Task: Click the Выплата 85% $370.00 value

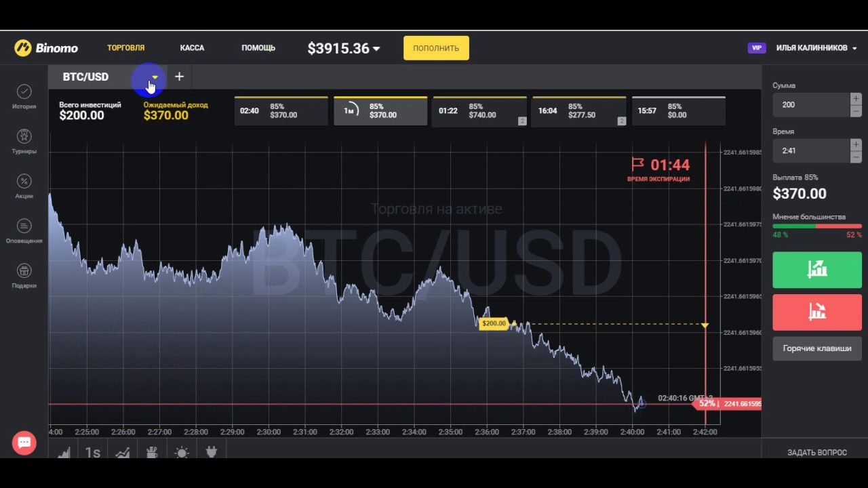Action: click(x=800, y=194)
